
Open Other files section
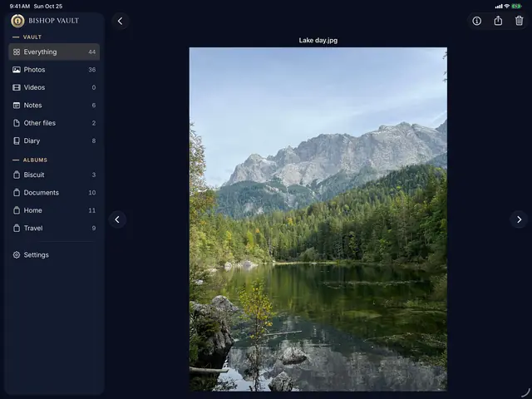54,123
